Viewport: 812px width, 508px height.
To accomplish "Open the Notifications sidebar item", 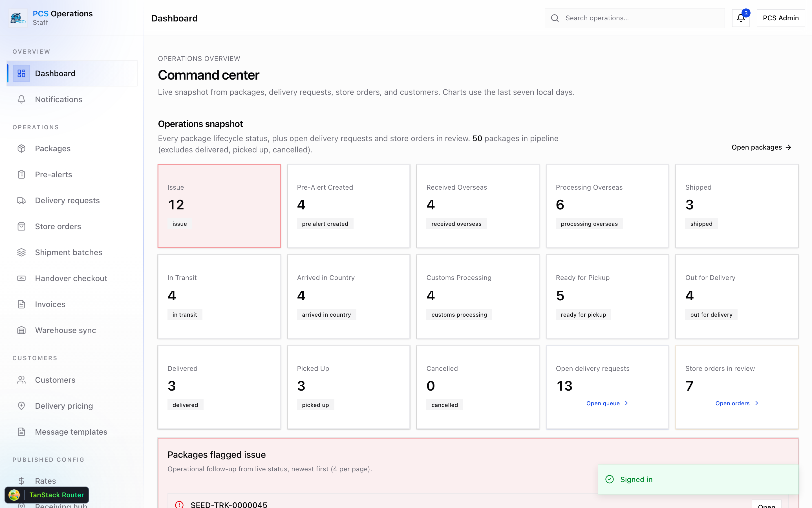I will [72, 99].
